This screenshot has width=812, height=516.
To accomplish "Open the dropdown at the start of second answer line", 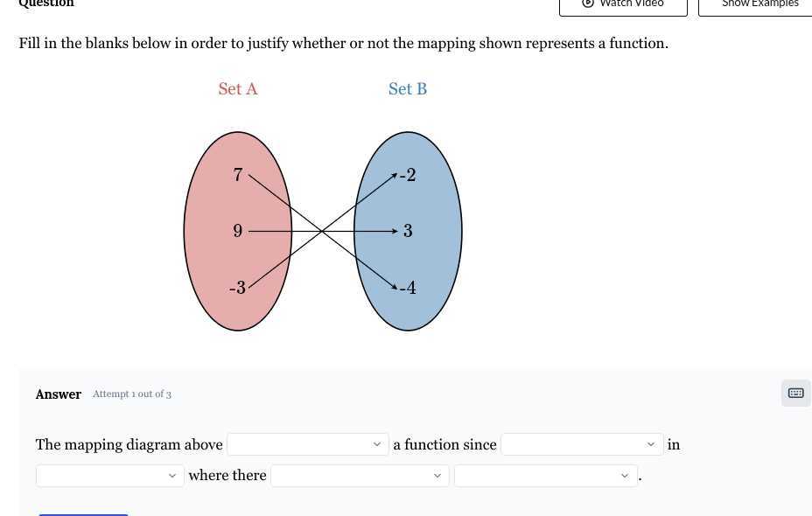I will (x=108, y=475).
